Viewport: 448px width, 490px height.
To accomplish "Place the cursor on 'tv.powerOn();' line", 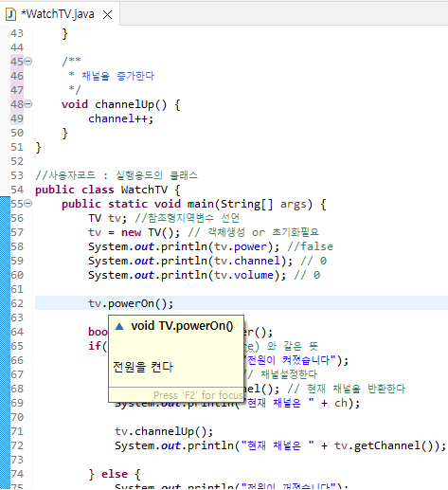I will click(x=131, y=303).
